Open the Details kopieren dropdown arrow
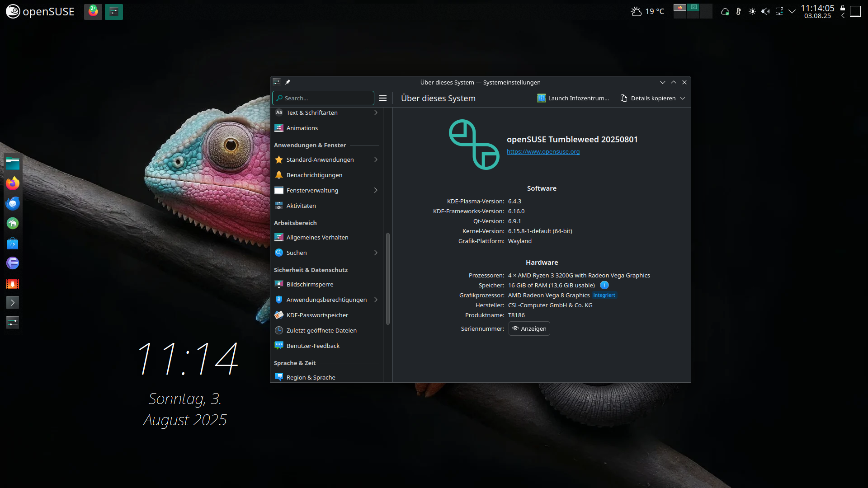 pos(683,98)
